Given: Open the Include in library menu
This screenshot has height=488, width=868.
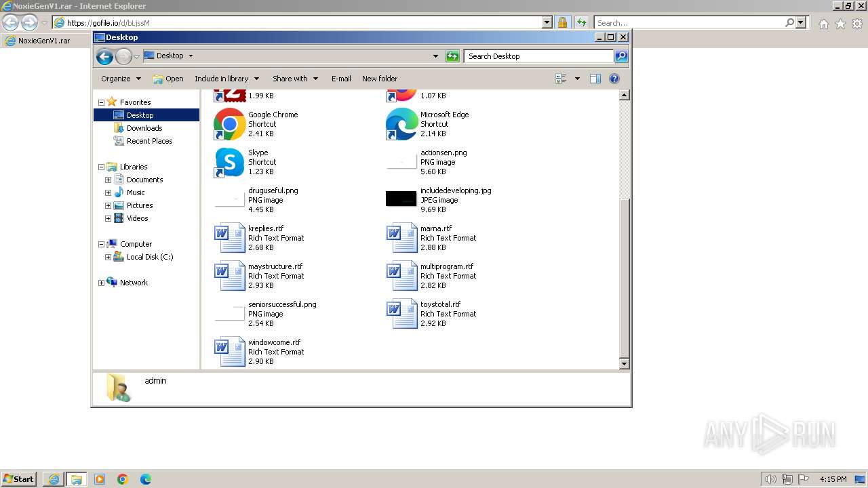Looking at the screenshot, I should 226,79.
